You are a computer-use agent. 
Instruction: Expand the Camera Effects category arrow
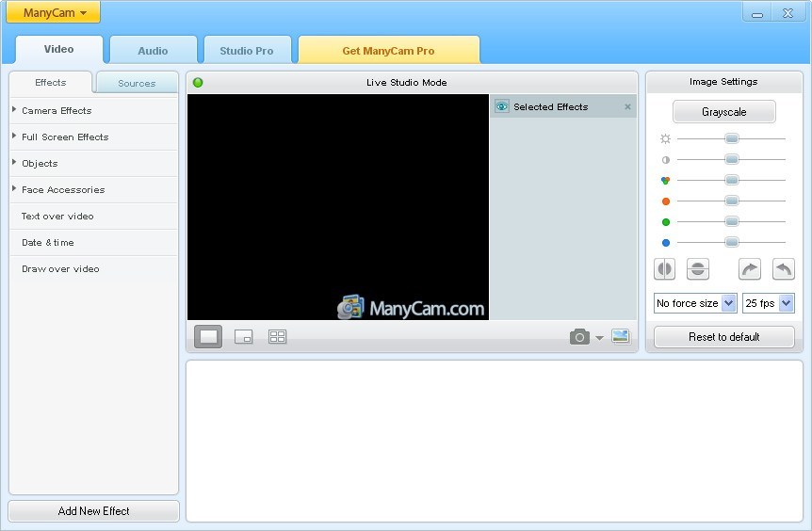[x=14, y=110]
